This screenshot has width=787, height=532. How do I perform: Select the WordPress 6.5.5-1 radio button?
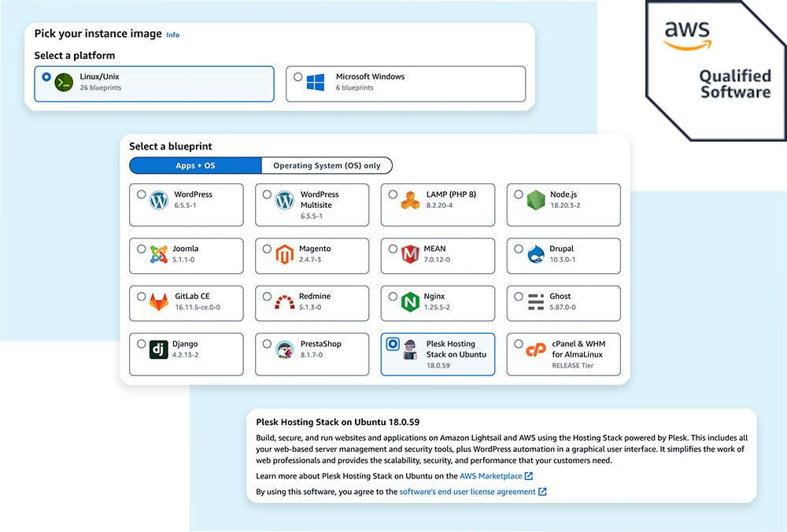coord(142,194)
